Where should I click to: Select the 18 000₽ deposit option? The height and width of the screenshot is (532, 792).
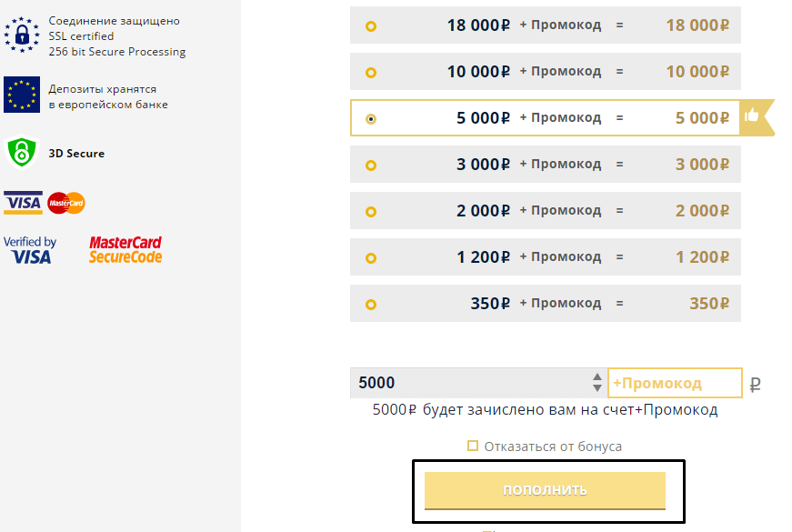(x=371, y=25)
